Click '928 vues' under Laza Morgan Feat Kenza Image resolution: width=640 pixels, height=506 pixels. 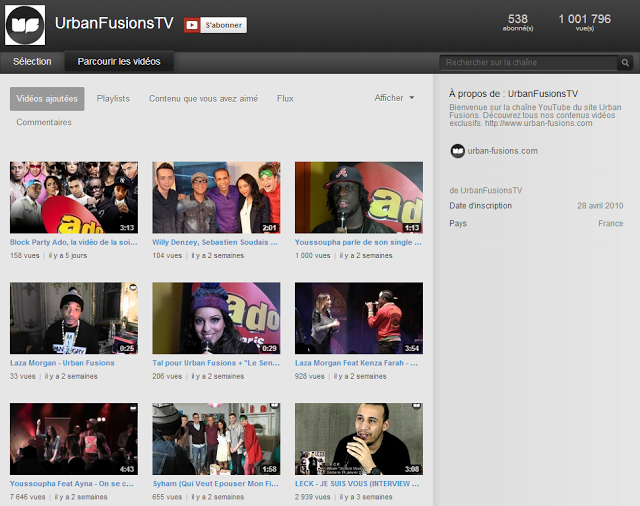309,376
